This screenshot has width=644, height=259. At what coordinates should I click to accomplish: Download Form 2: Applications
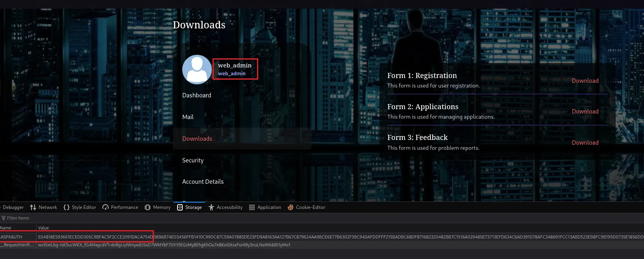[585, 112]
